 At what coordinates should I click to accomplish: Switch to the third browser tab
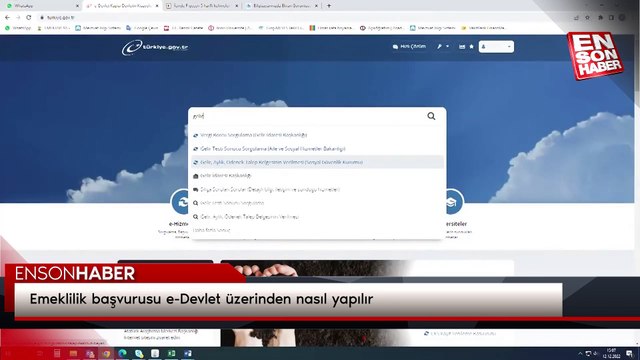pyautogui.click(x=202, y=6)
